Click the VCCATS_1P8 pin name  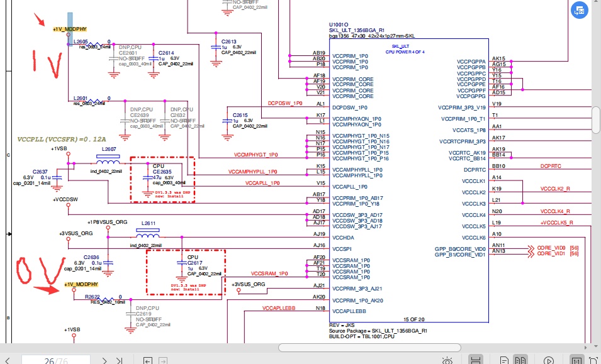click(x=469, y=131)
